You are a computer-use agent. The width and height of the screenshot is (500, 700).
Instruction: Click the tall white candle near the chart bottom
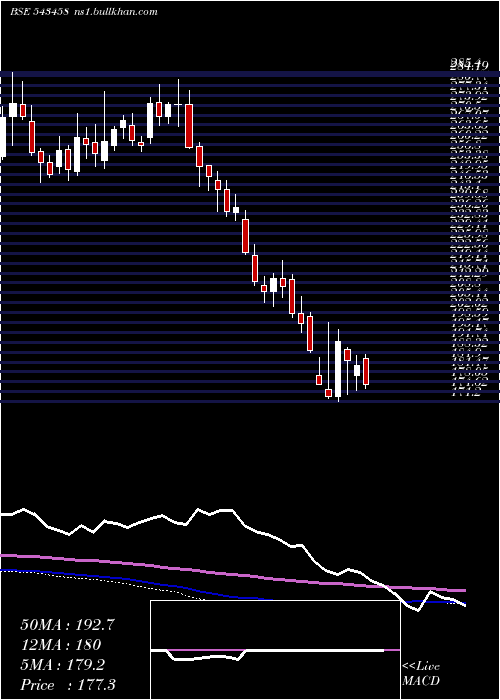tap(338, 369)
